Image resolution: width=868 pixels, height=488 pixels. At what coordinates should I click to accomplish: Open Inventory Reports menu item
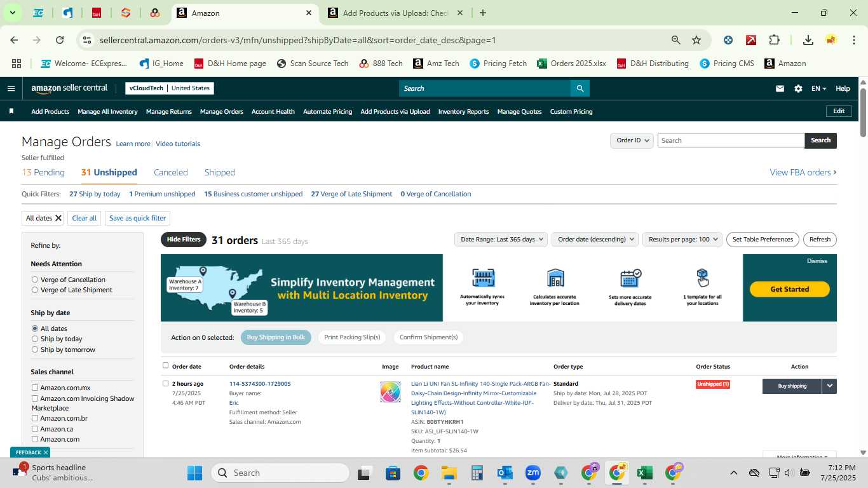(x=464, y=111)
